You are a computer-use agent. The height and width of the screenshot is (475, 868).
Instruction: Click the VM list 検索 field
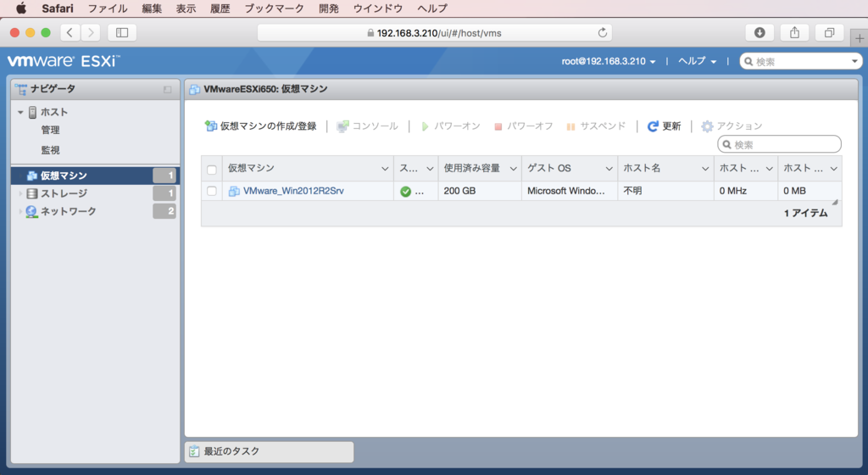click(x=780, y=144)
